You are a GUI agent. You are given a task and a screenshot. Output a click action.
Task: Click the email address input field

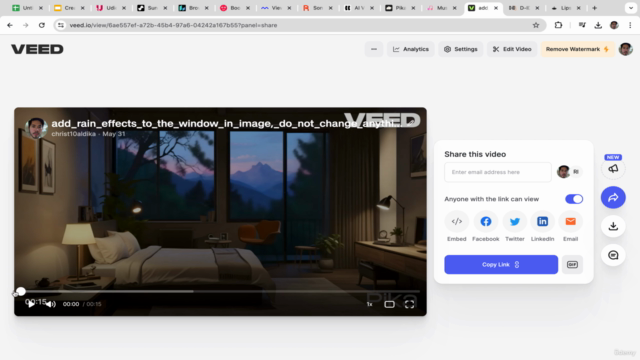click(498, 172)
